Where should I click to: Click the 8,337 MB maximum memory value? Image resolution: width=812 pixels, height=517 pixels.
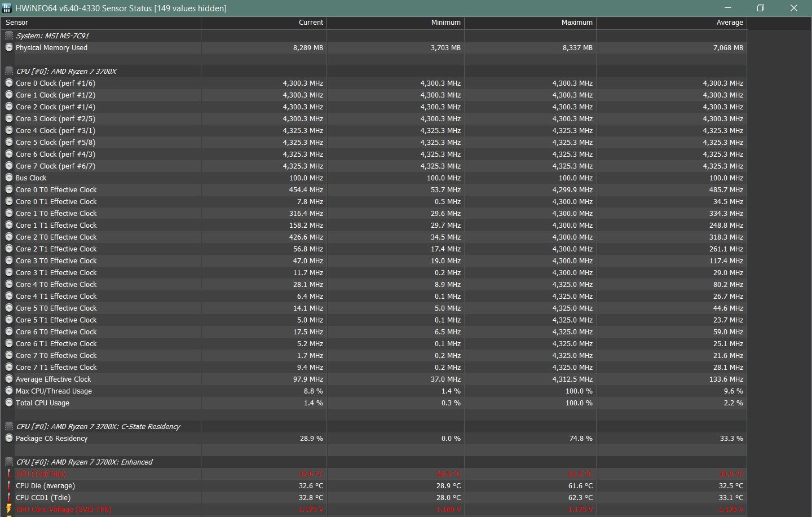577,47
